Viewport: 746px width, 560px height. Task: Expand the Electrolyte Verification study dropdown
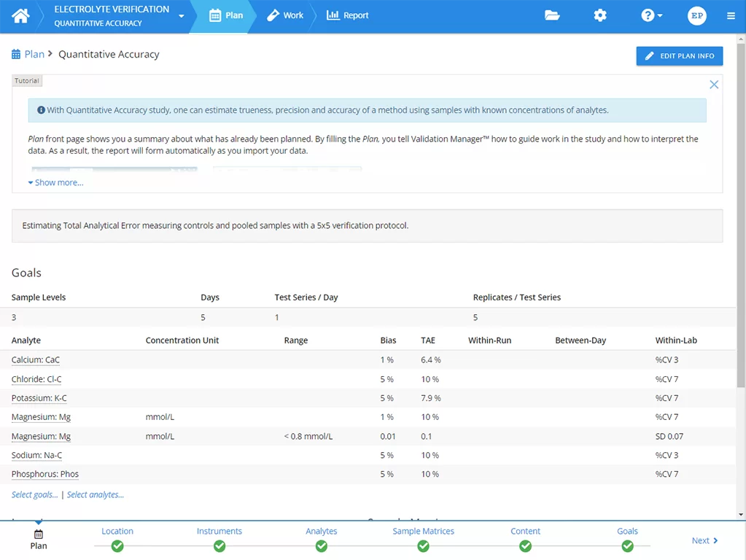[x=182, y=16]
